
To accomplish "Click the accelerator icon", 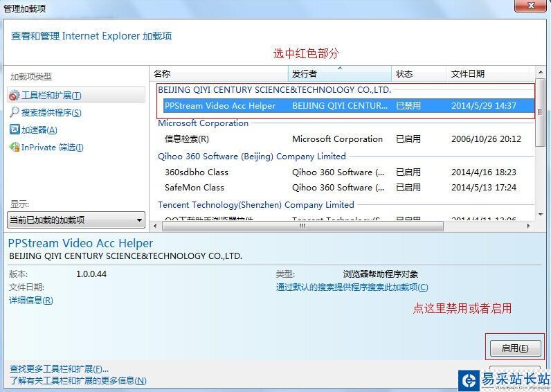I will (15, 130).
